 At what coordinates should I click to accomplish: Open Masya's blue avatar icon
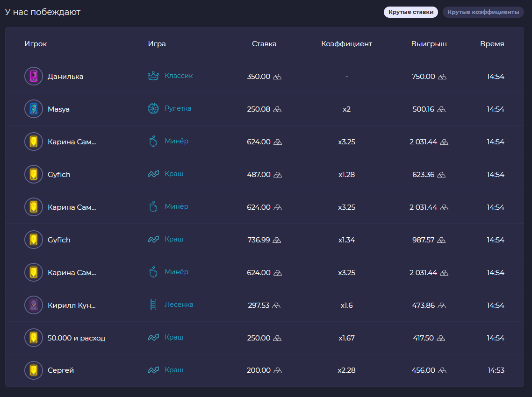point(33,109)
